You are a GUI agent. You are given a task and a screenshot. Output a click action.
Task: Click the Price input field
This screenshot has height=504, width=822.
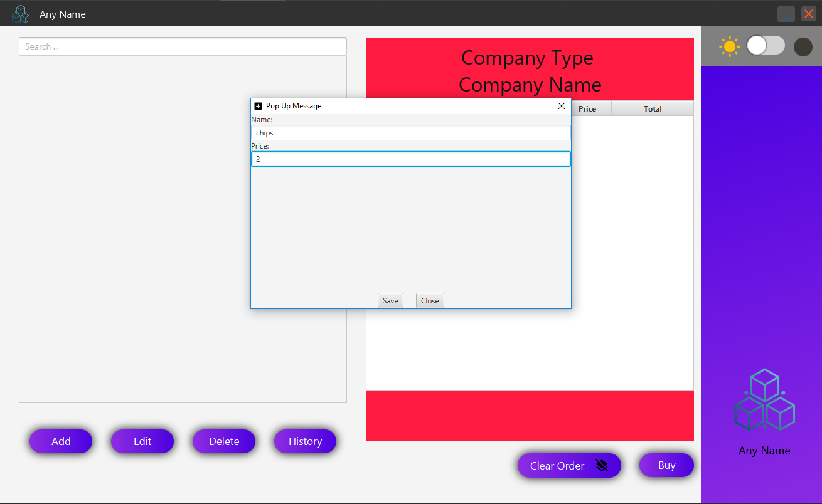411,159
